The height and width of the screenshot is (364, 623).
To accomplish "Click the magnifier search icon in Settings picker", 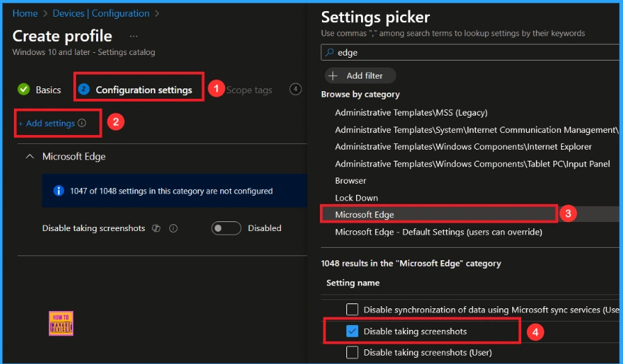I will (330, 52).
